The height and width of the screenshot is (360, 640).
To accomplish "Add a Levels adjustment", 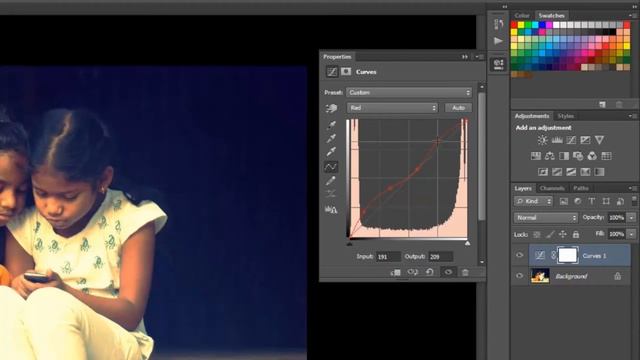I will (x=557, y=140).
